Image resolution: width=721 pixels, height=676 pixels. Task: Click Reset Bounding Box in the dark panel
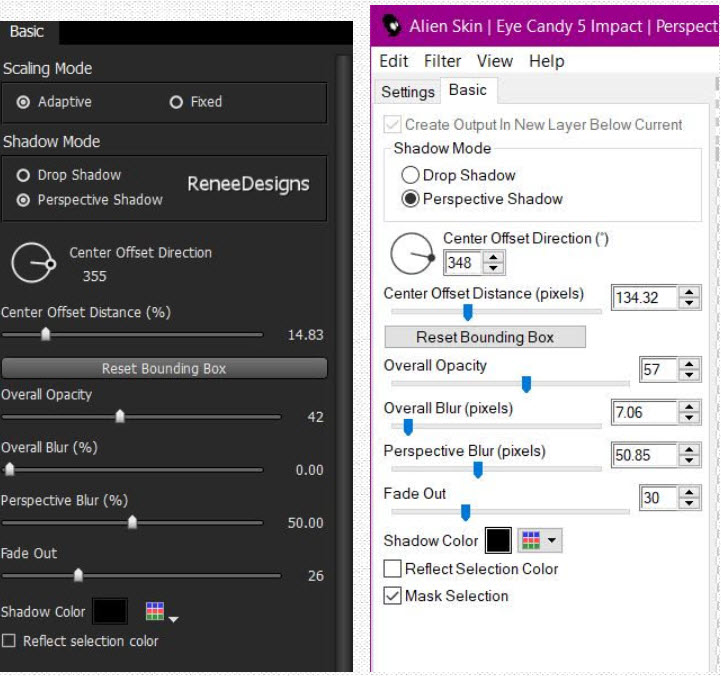tap(164, 368)
